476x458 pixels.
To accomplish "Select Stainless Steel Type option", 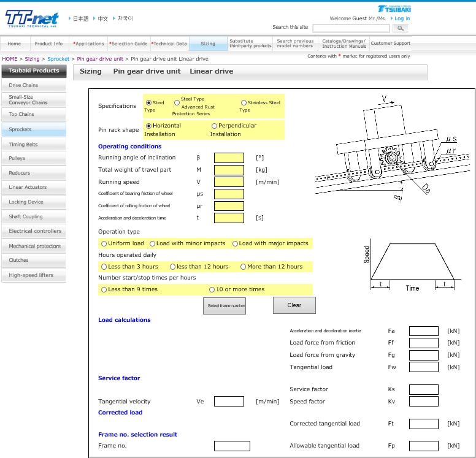I will click(x=244, y=103).
